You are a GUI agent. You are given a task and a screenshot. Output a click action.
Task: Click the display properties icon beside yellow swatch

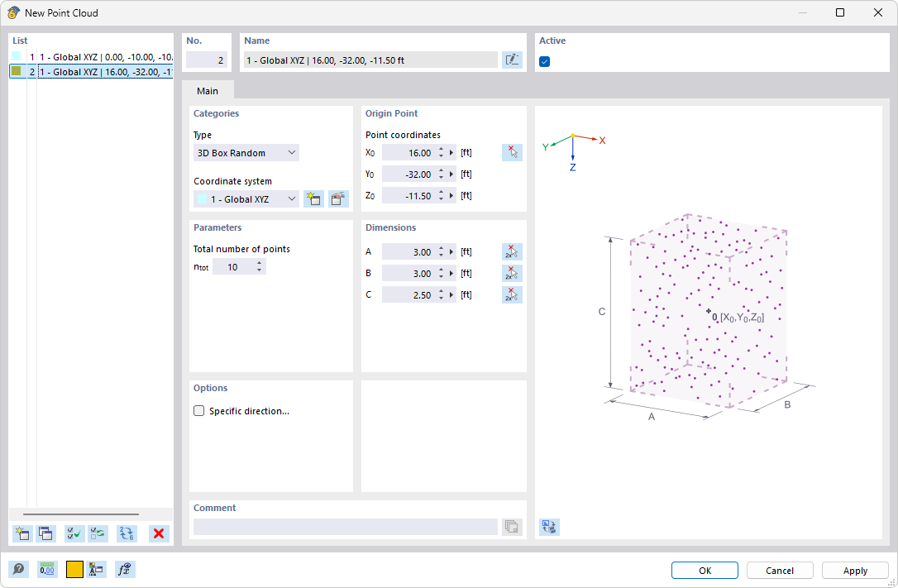(x=96, y=569)
